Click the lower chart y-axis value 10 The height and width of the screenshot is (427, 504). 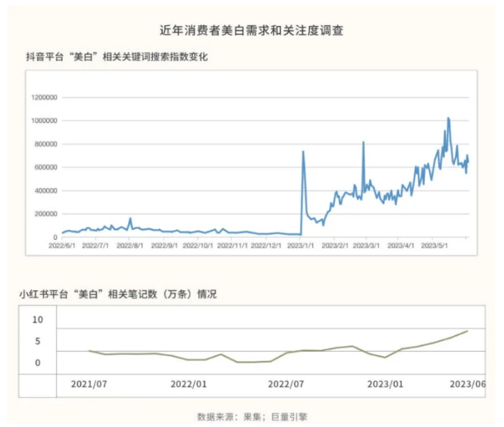point(37,319)
